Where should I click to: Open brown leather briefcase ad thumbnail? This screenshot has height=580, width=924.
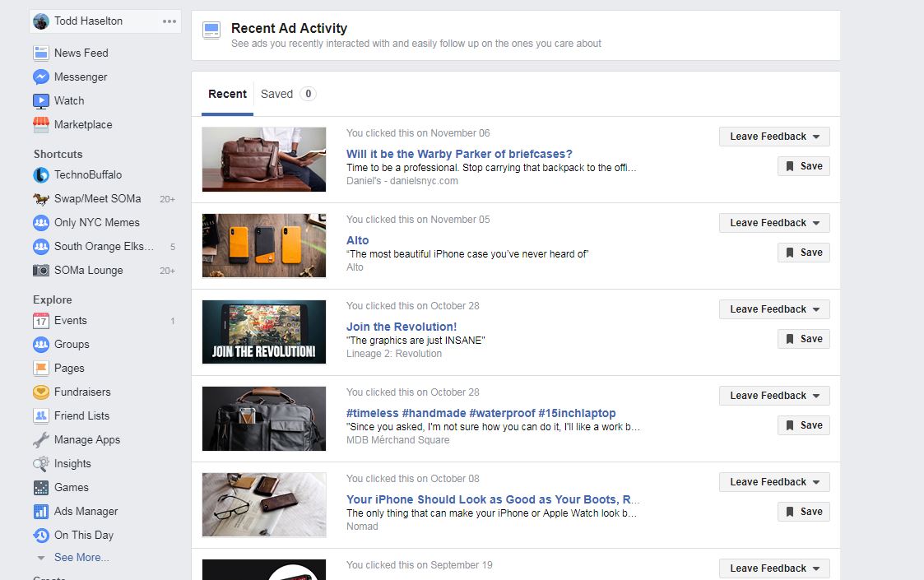pyautogui.click(x=264, y=159)
